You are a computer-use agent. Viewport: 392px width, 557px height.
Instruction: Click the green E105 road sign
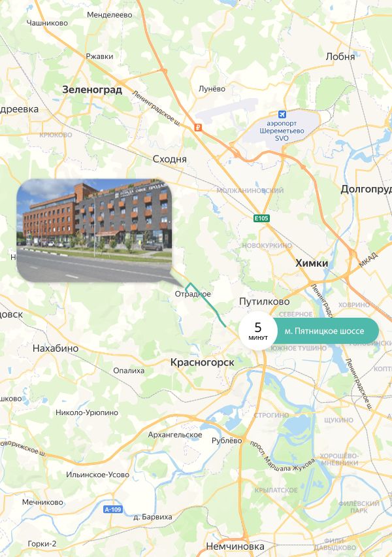coord(262,218)
